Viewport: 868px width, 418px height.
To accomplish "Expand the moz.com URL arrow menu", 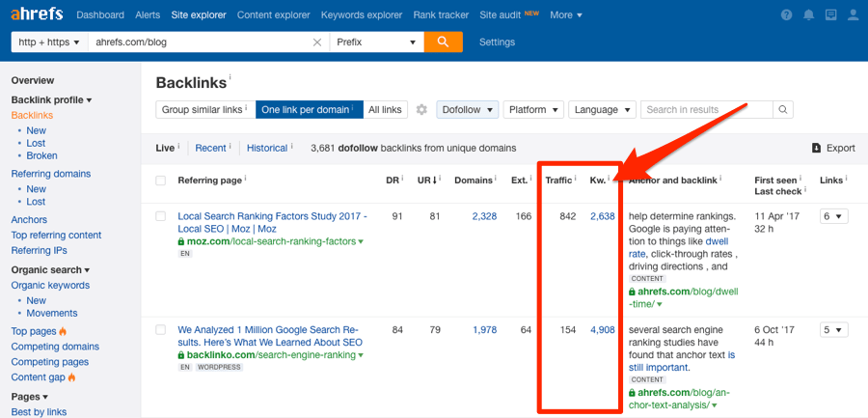I will coord(361,242).
